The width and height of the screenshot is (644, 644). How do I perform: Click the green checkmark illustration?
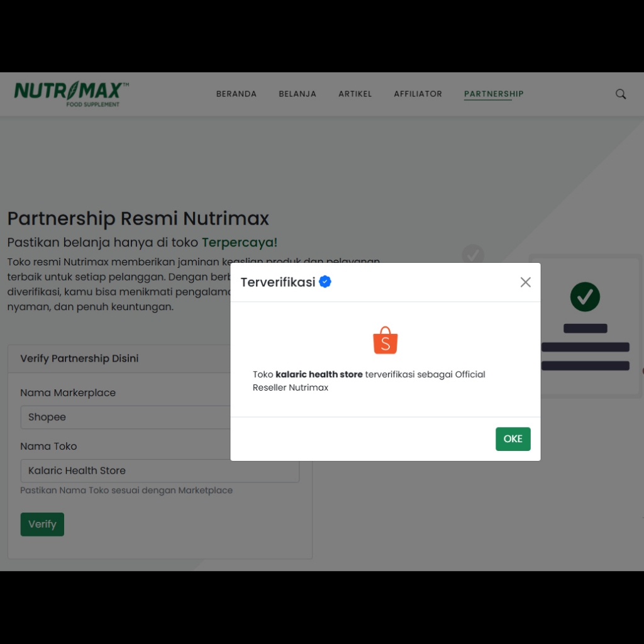tap(585, 297)
